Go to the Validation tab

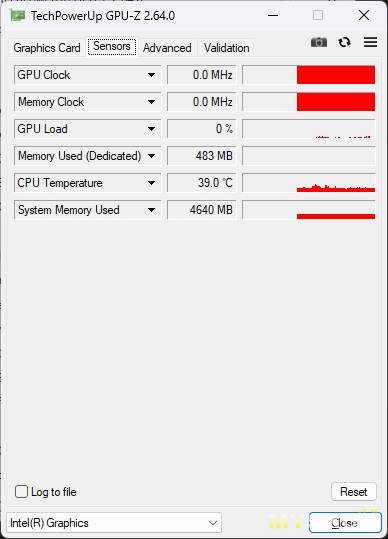[226, 48]
